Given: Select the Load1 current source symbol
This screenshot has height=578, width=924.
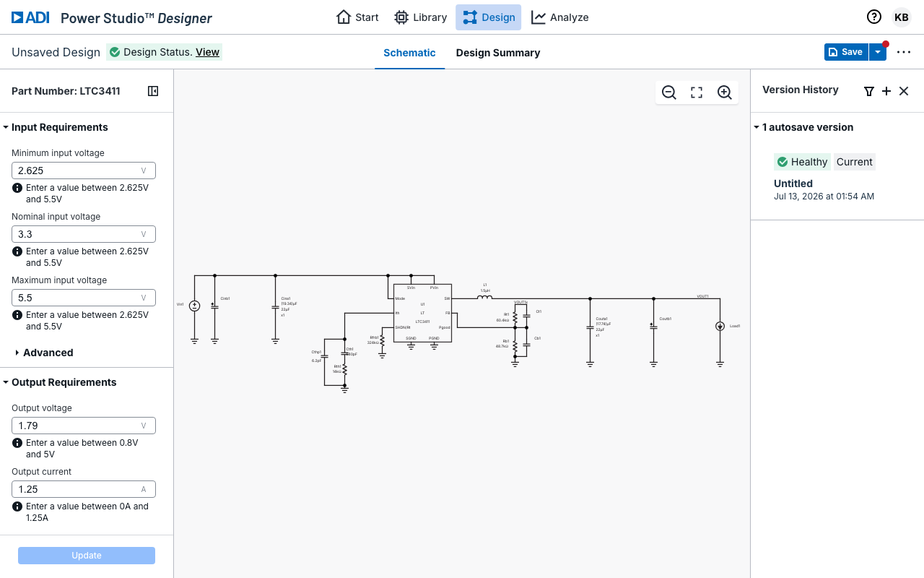Looking at the screenshot, I should [x=720, y=327].
